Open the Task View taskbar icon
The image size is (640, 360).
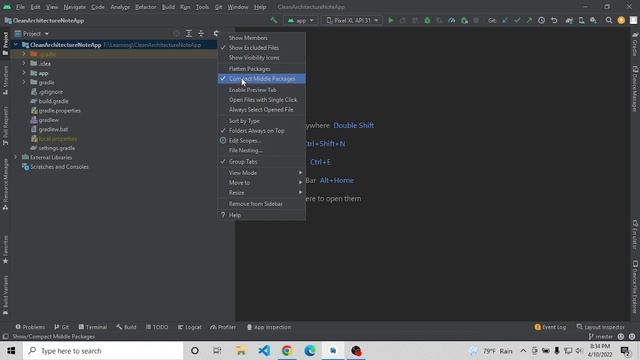coord(217,351)
